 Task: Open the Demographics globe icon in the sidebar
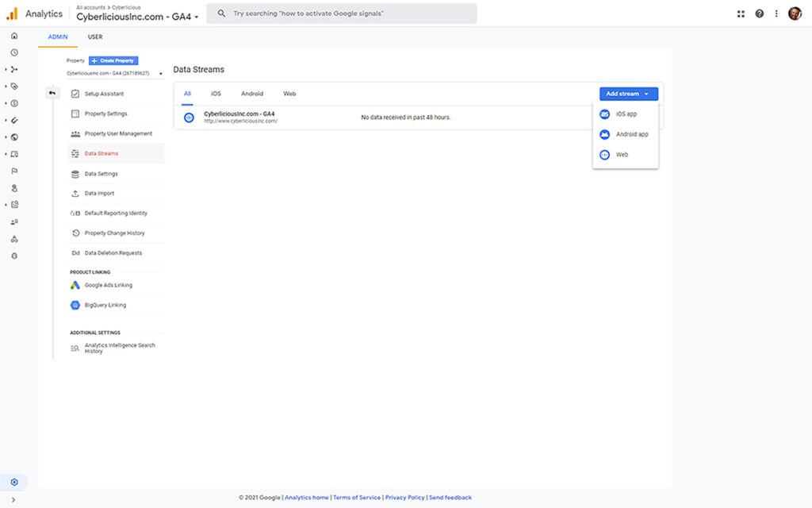(14, 137)
